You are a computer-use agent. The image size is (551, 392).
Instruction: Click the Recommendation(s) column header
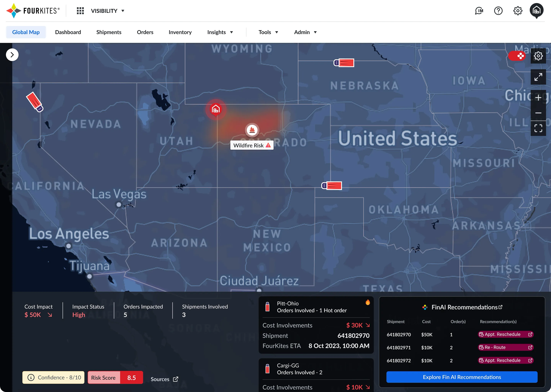click(x=498, y=322)
